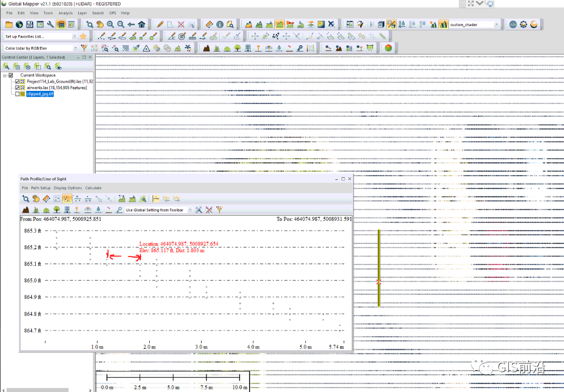Classify Lidar as ground icon in main toolbar
Viewport: 564px width, 392px height.
207,48
